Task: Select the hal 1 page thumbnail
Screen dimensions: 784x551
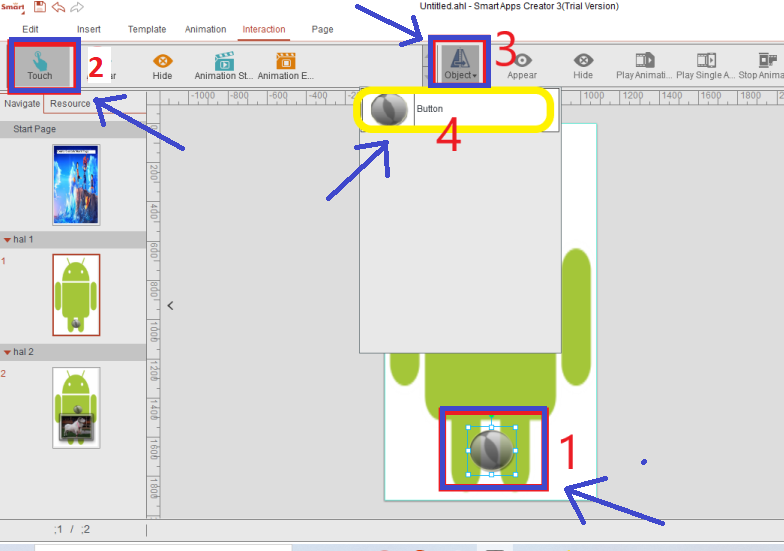Action: click(x=76, y=295)
